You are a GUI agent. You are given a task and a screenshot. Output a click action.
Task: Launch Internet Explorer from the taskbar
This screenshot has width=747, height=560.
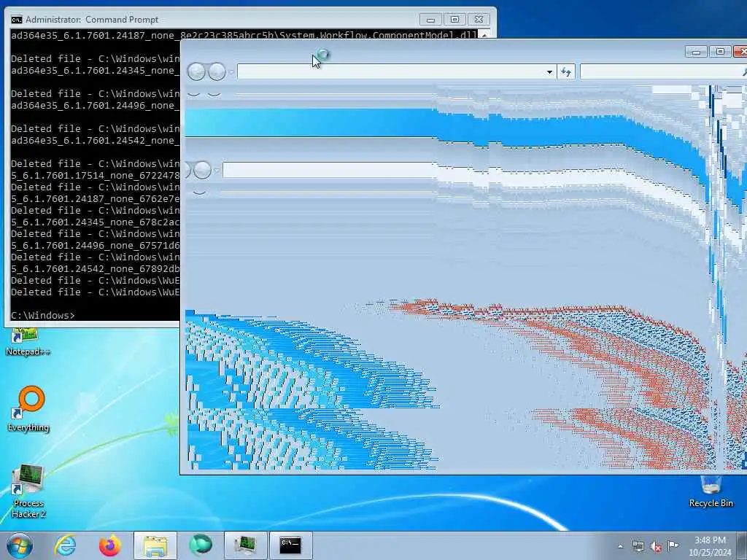[x=65, y=545]
